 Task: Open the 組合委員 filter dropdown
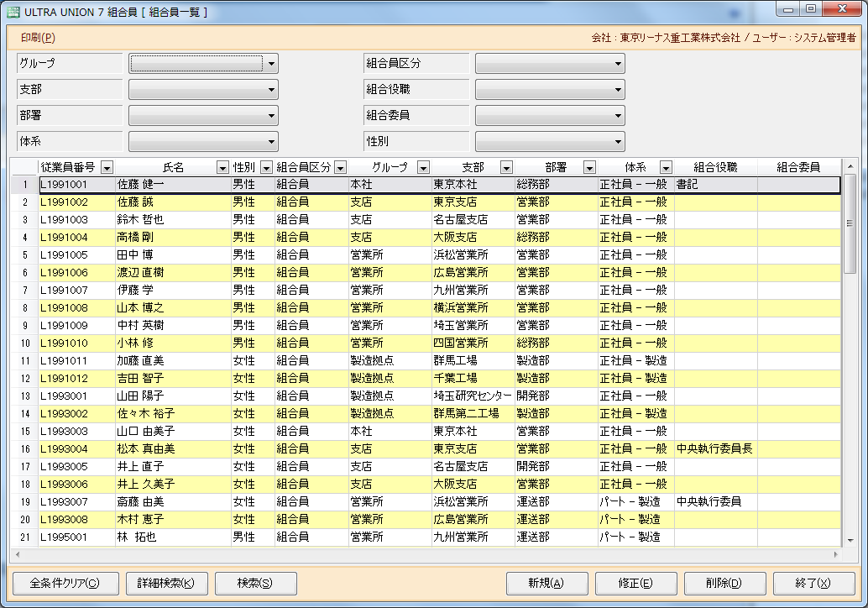click(x=550, y=116)
